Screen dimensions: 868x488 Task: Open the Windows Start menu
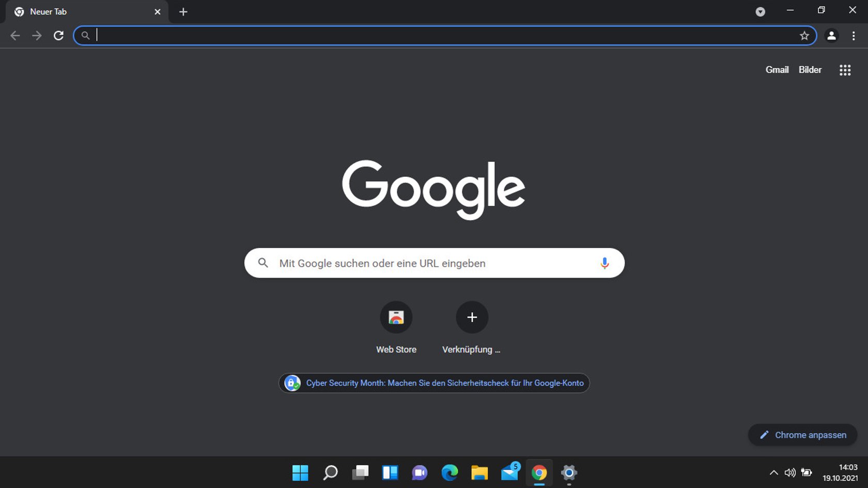pyautogui.click(x=300, y=472)
